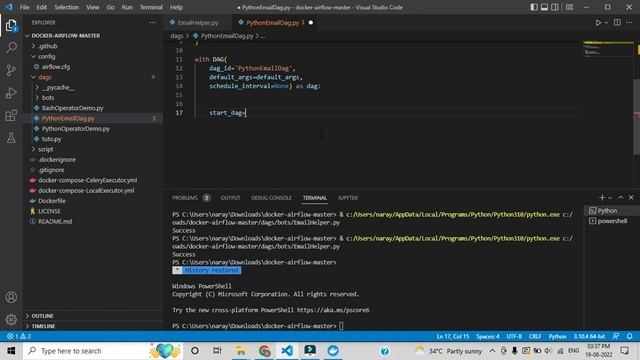Create a new terminal with plus icon
This screenshot has height=360, width=640.
coord(602,198)
